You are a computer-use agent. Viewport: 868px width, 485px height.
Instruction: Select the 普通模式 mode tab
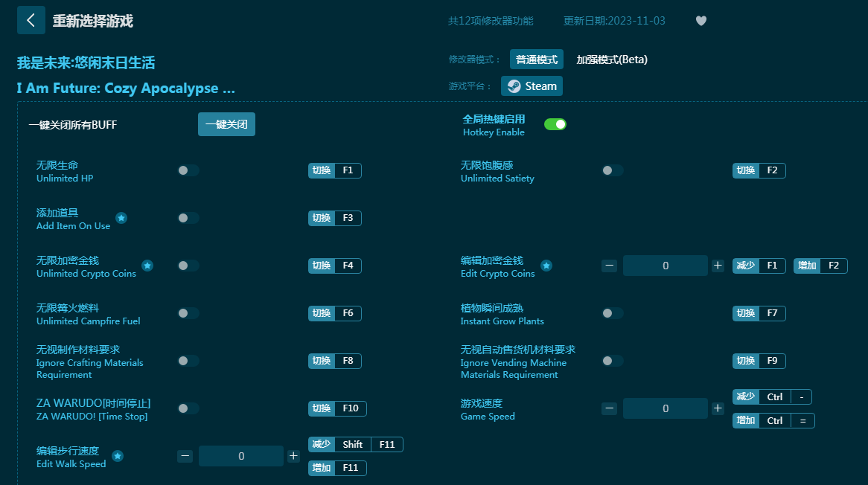pos(536,60)
